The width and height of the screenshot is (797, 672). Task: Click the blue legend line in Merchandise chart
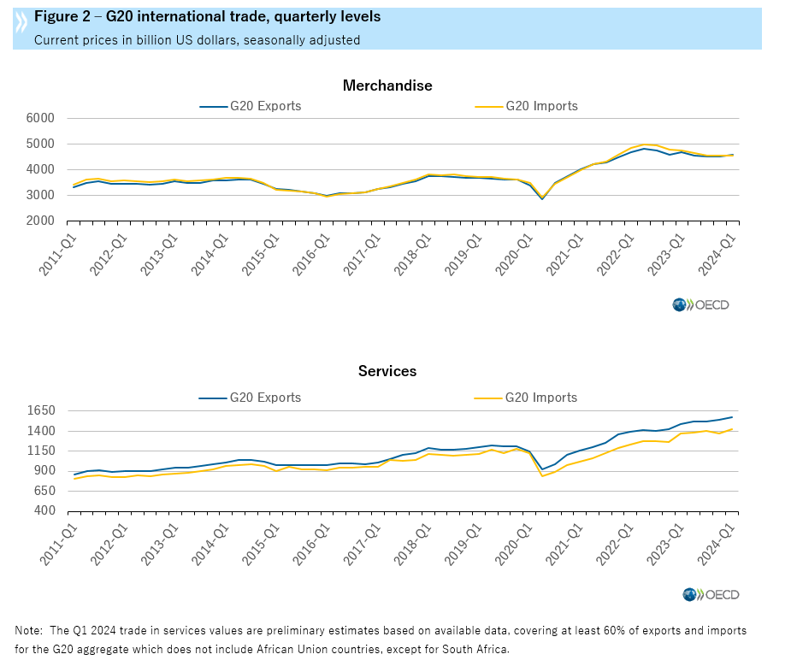(212, 107)
